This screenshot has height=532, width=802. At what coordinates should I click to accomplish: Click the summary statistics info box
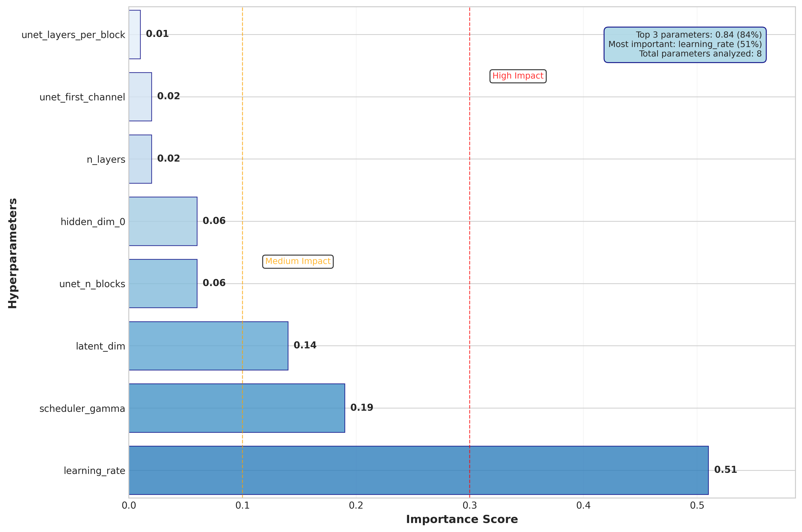coord(684,45)
